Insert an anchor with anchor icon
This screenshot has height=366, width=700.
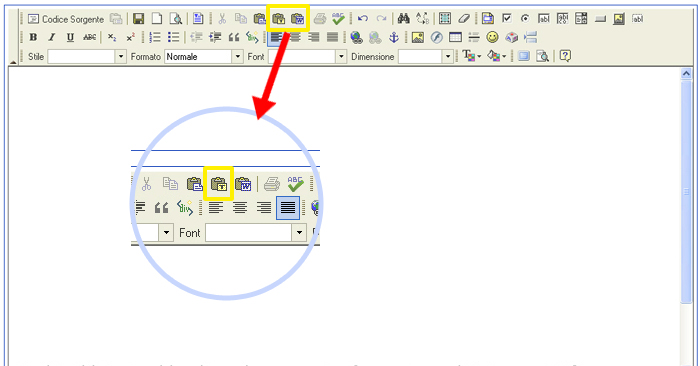pyautogui.click(x=393, y=37)
